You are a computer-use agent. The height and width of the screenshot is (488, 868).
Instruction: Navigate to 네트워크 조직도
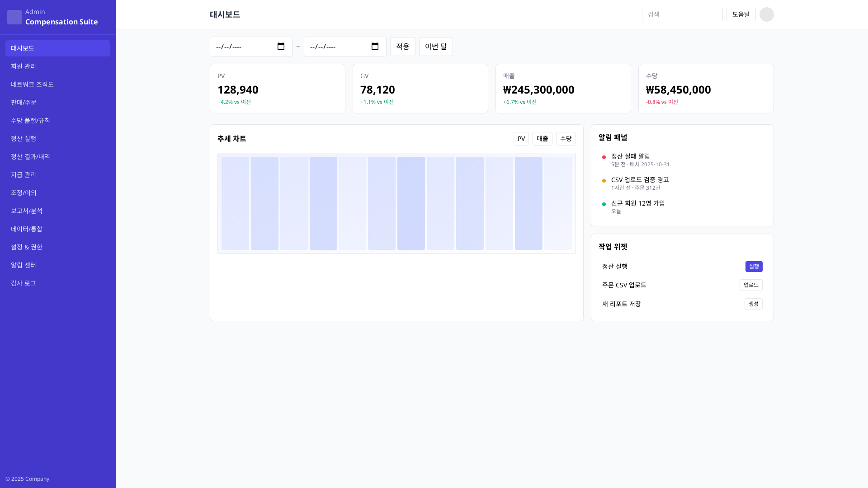57,84
